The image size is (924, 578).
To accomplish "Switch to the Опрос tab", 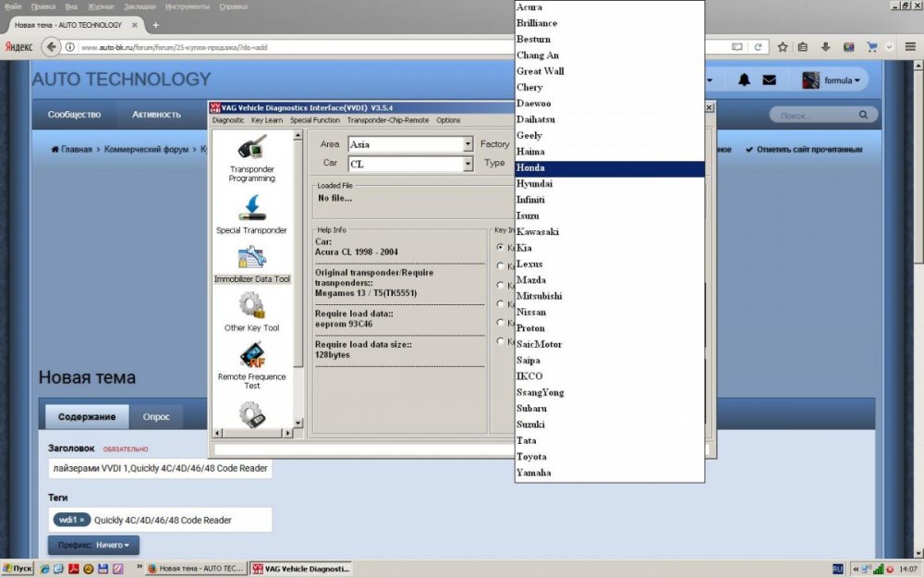I will (156, 417).
